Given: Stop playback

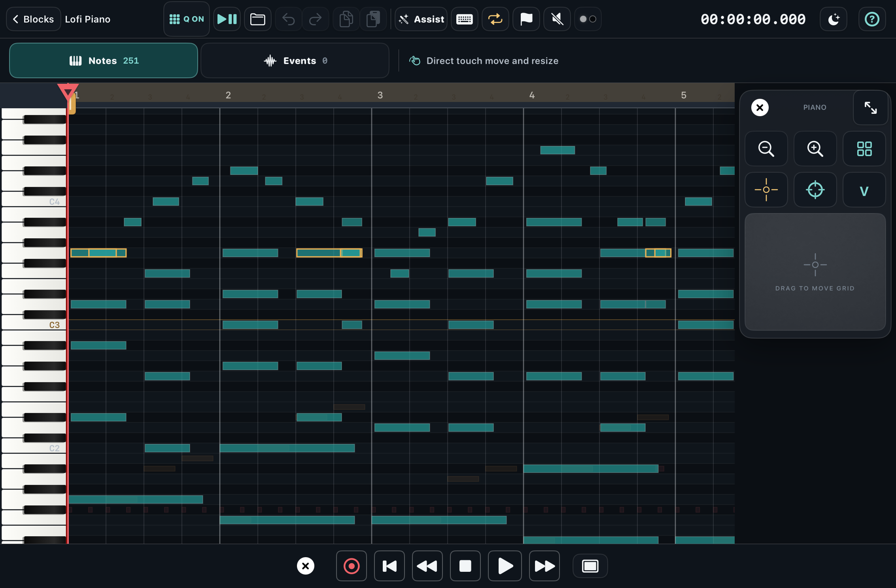Looking at the screenshot, I should pyautogui.click(x=465, y=566).
